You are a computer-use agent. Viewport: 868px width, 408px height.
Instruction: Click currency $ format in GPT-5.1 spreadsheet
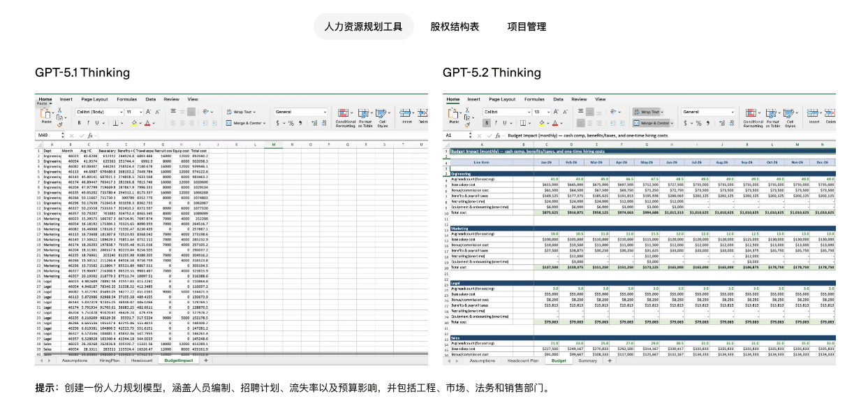[x=278, y=123]
